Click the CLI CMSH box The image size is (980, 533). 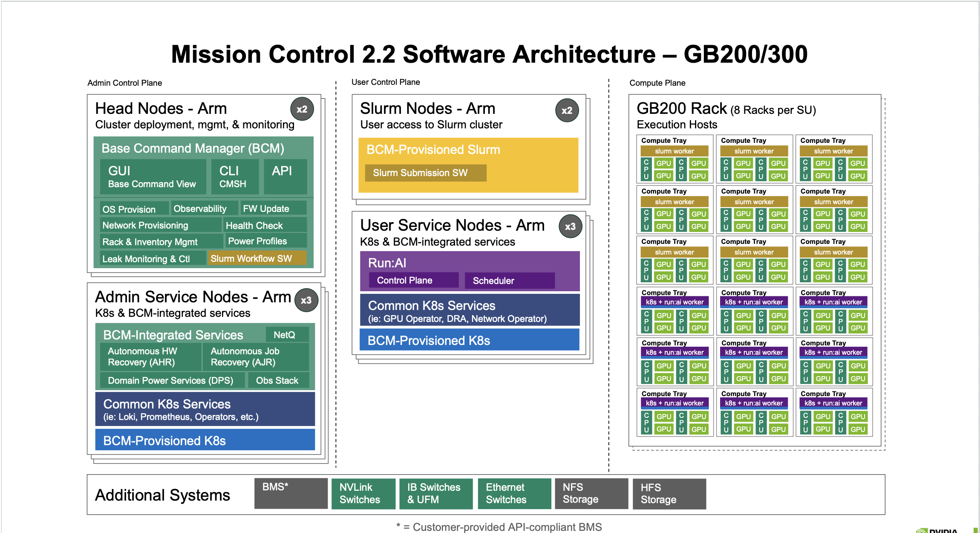235,177
